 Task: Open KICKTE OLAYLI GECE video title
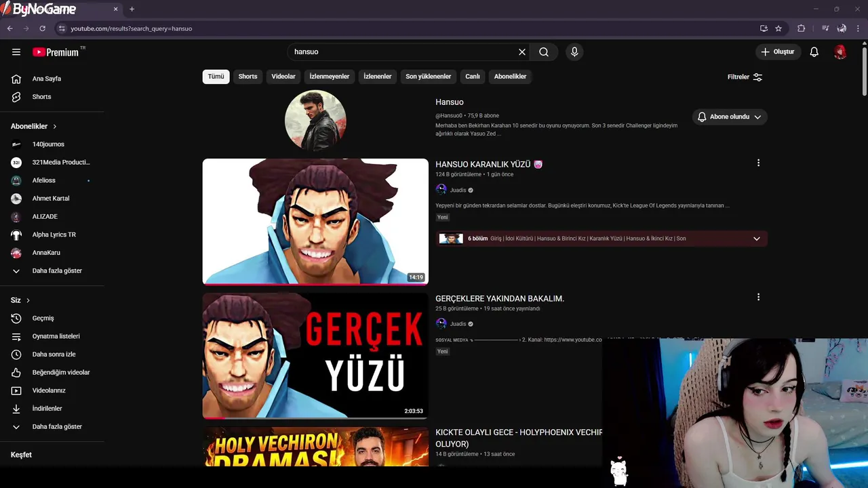click(x=519, y=438)
